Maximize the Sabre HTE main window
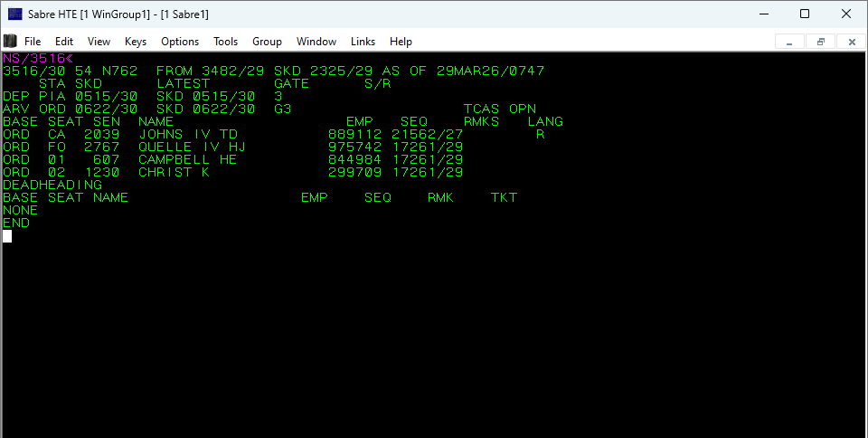Image resolution: width=868 pixels, height=438 pixels. pos(805,14)
